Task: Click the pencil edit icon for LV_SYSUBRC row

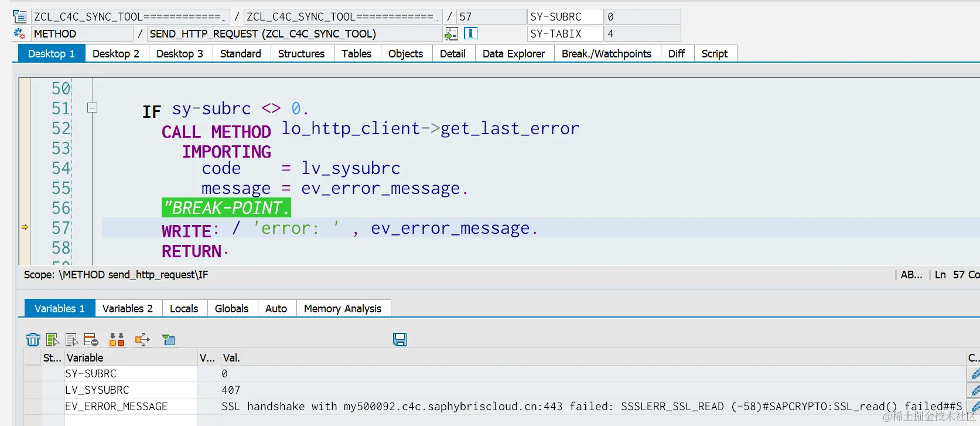Action: click(975, 390)
